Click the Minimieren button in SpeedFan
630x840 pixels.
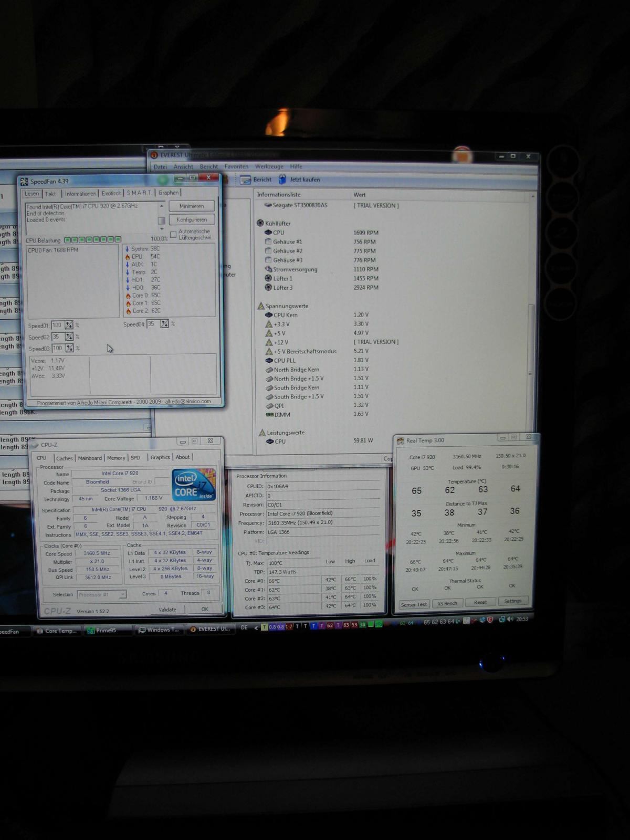click(x=192, y=206)
